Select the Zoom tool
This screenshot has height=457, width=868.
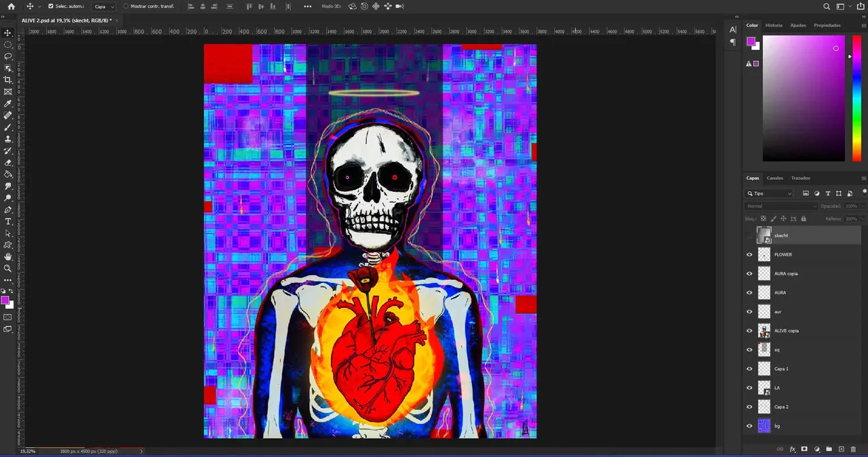click(8, 269)
